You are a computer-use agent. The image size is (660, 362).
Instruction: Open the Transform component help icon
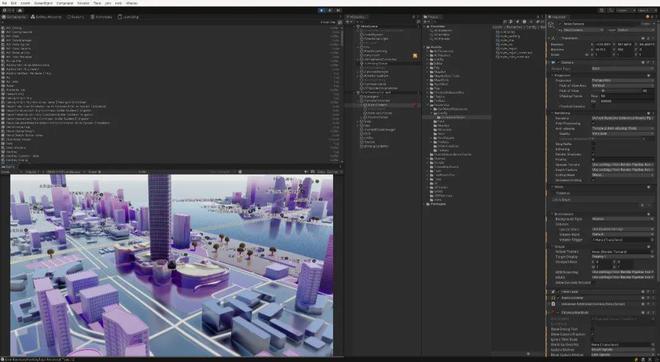644,38
